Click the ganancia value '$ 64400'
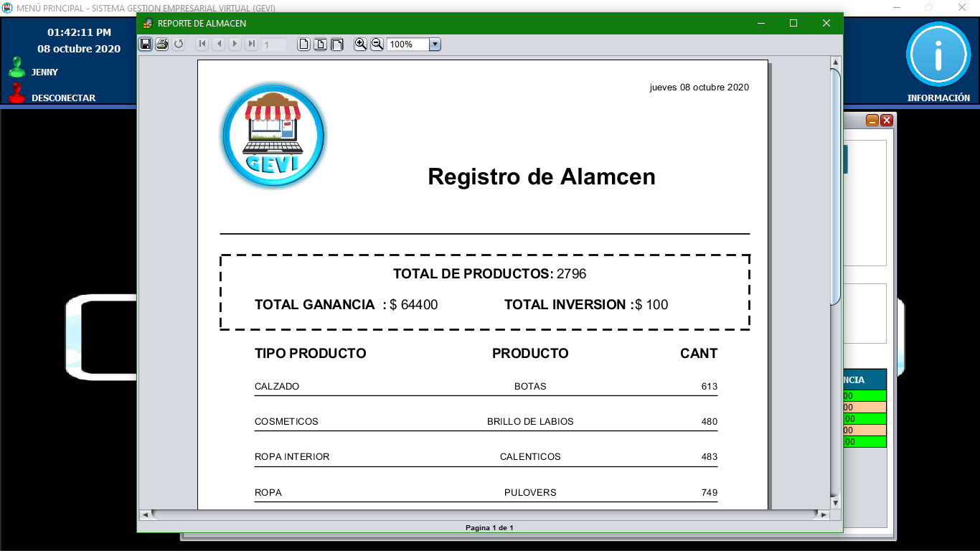This screenshot has height=551, width=980. click(414, 305)
